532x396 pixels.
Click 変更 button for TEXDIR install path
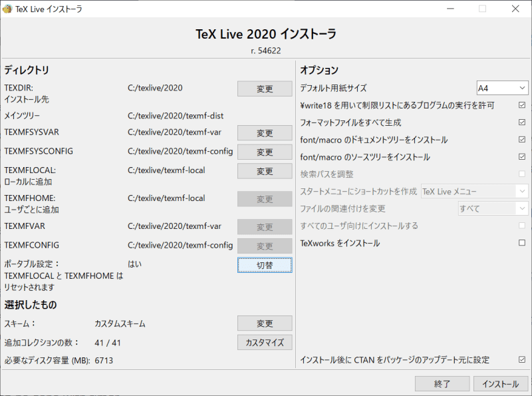265,89
